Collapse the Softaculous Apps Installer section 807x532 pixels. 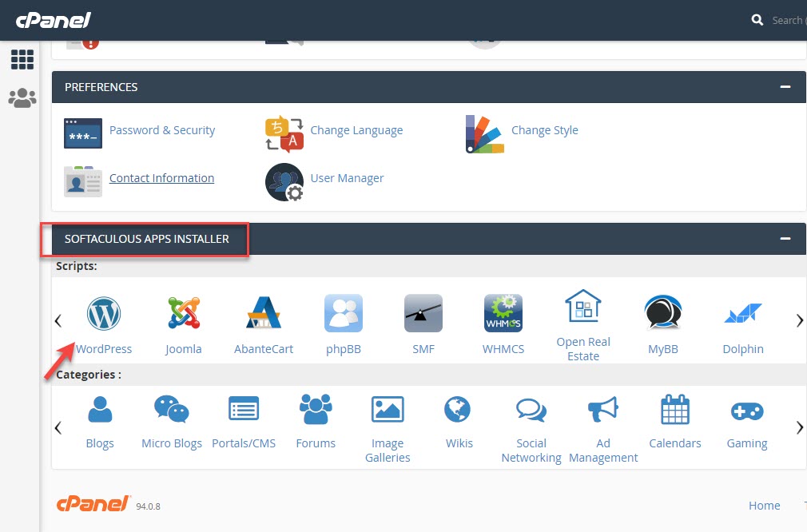pyautogui.click(x=785, y=238)
